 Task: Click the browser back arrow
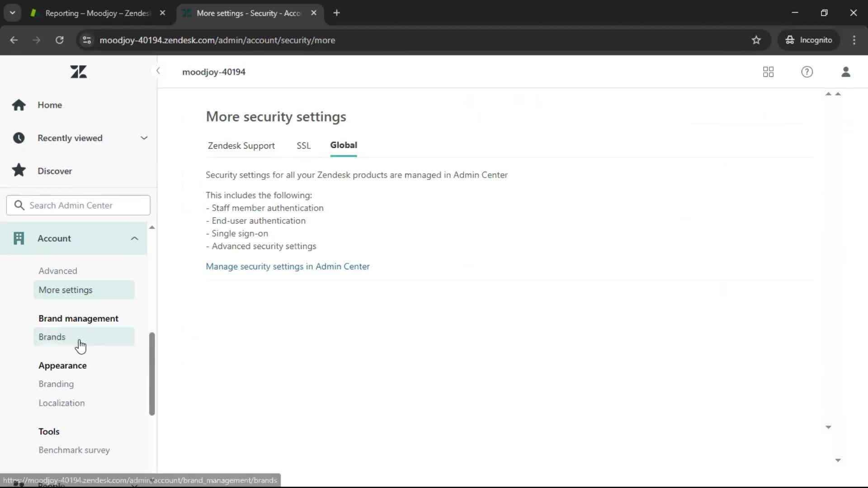point(14,40)
